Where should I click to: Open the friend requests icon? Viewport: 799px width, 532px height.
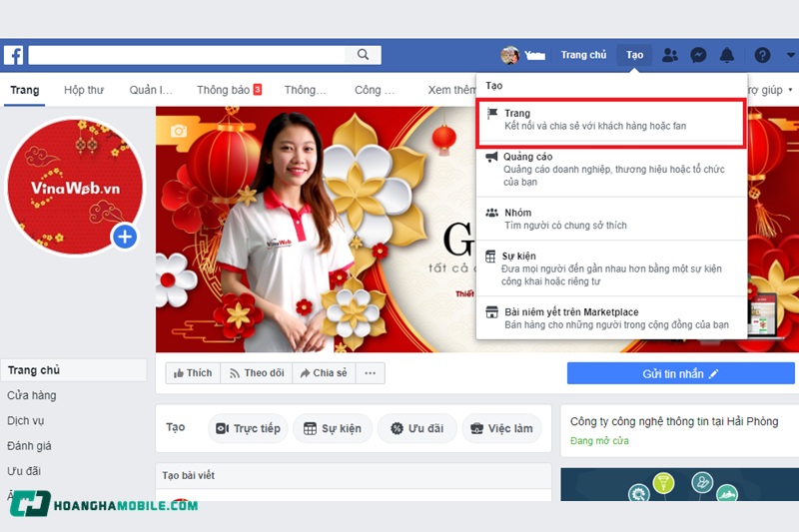tap(669, 55)
